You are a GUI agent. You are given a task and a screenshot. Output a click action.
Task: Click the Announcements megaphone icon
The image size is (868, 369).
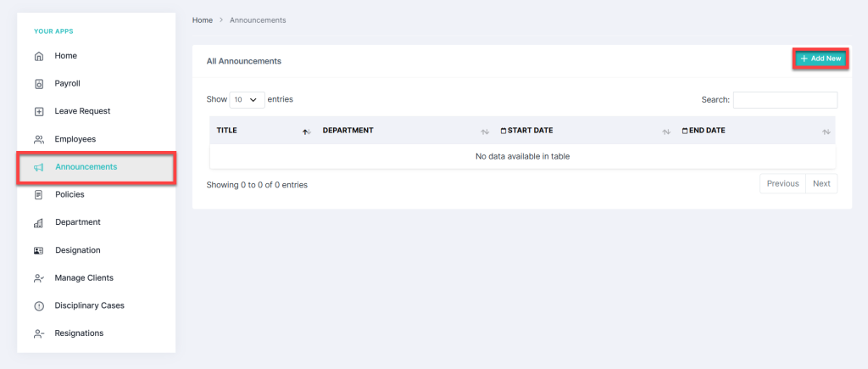point(39,167)
